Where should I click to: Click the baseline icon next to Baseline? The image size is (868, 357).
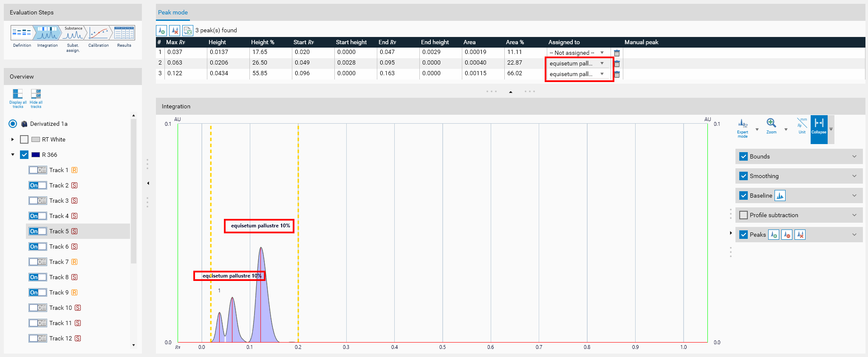[x=780, y=195]
